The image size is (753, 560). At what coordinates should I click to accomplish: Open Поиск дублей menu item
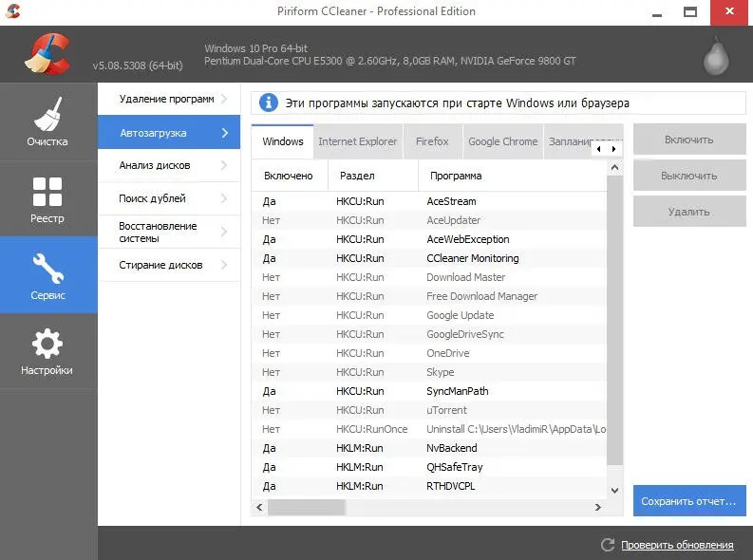click(169, 198)
